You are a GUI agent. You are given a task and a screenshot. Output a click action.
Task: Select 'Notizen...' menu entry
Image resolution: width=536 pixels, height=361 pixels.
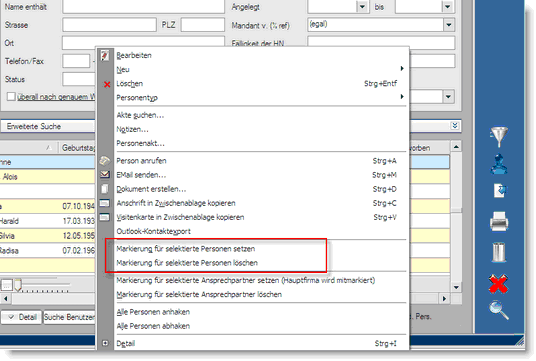(x=261, y=129)
